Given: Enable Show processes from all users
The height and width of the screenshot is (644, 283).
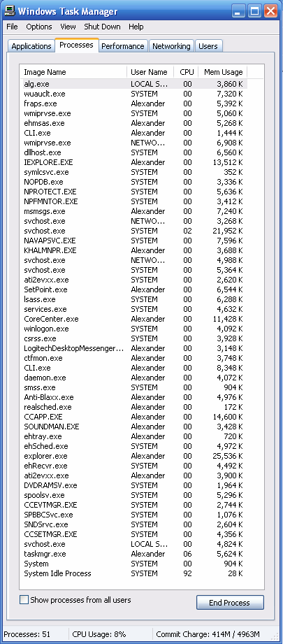Looking at the screenshot, I should (24, 600).
